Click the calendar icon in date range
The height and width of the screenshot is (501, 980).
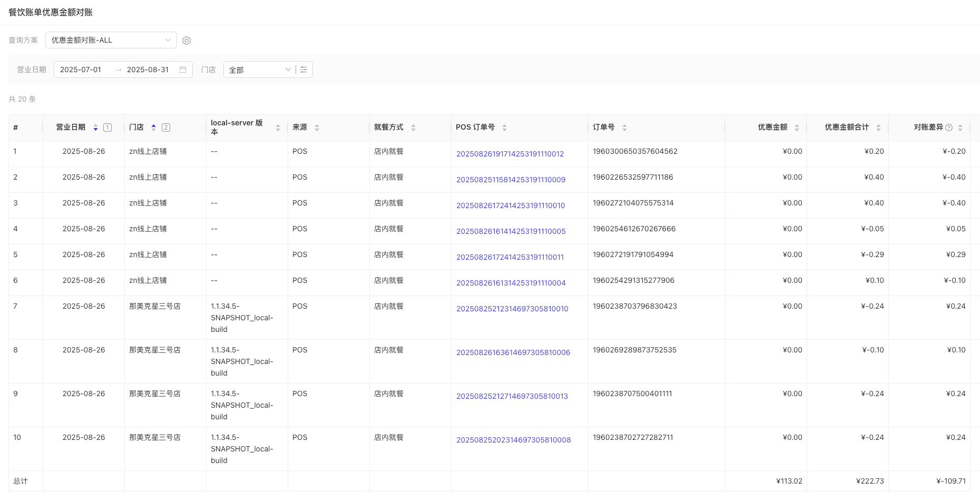[183, 70]
